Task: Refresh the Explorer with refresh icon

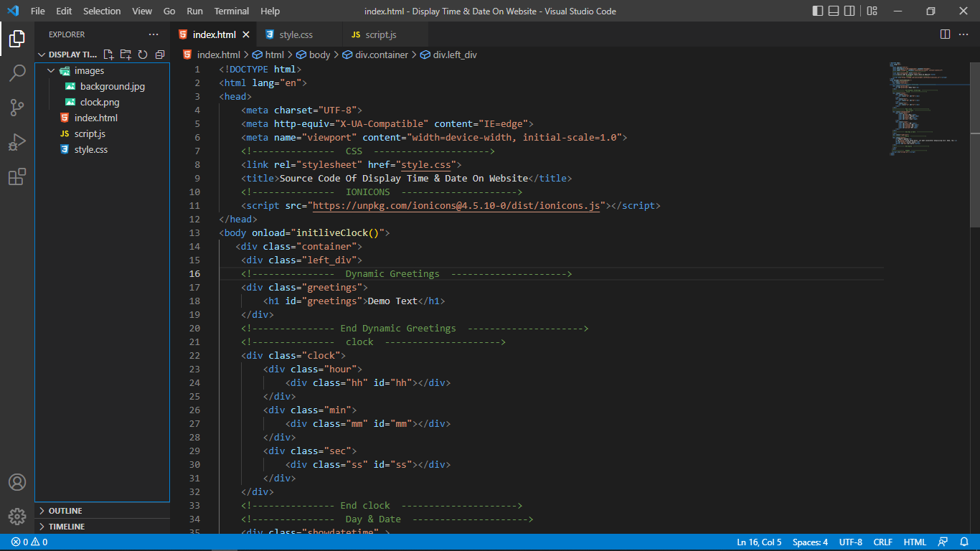Action: (141, 54)
